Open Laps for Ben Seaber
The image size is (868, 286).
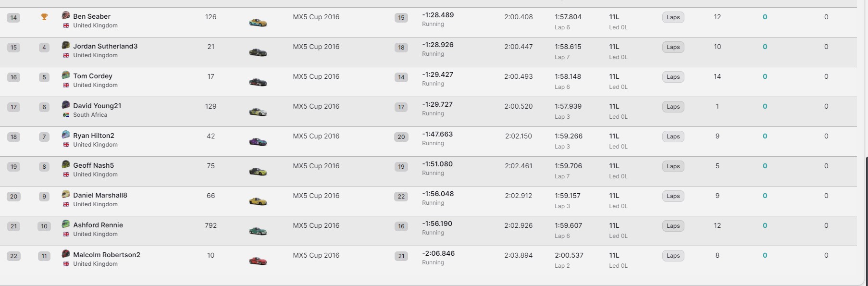[x=673, y=17]
